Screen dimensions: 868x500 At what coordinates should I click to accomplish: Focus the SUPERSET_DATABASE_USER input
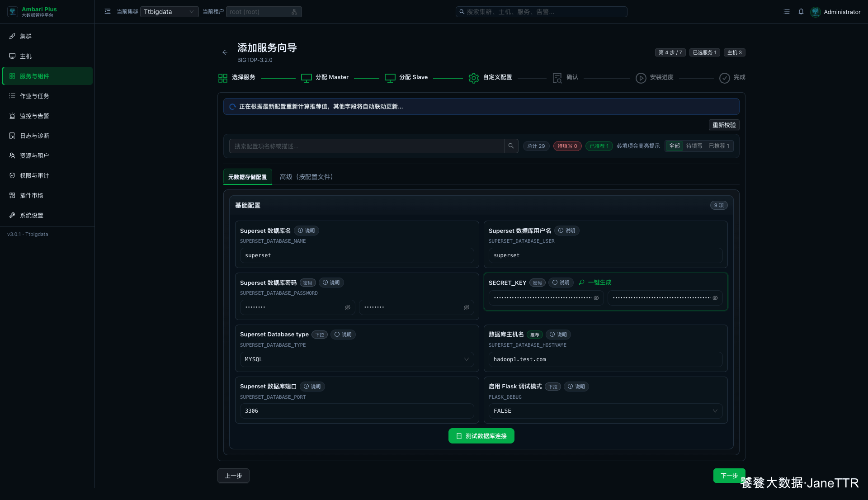(x=606, y=255)
